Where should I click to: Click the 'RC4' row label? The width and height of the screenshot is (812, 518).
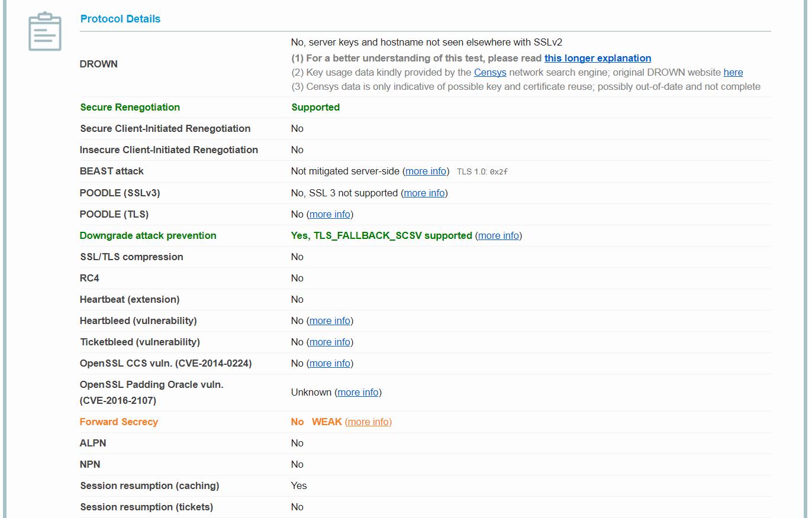click(89, 278)
